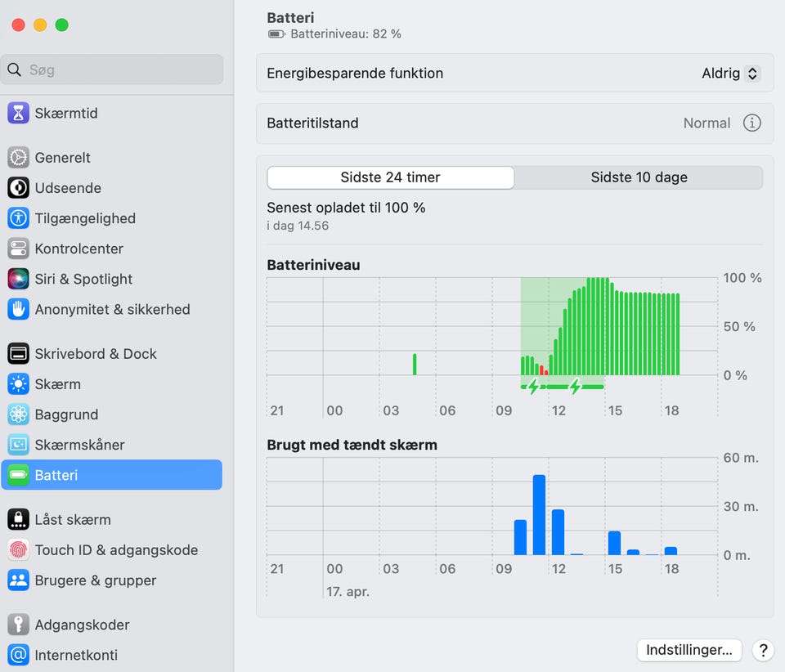Click the Skrivebord & Dock icon
The image size is (785, 672).
point(19,354)
